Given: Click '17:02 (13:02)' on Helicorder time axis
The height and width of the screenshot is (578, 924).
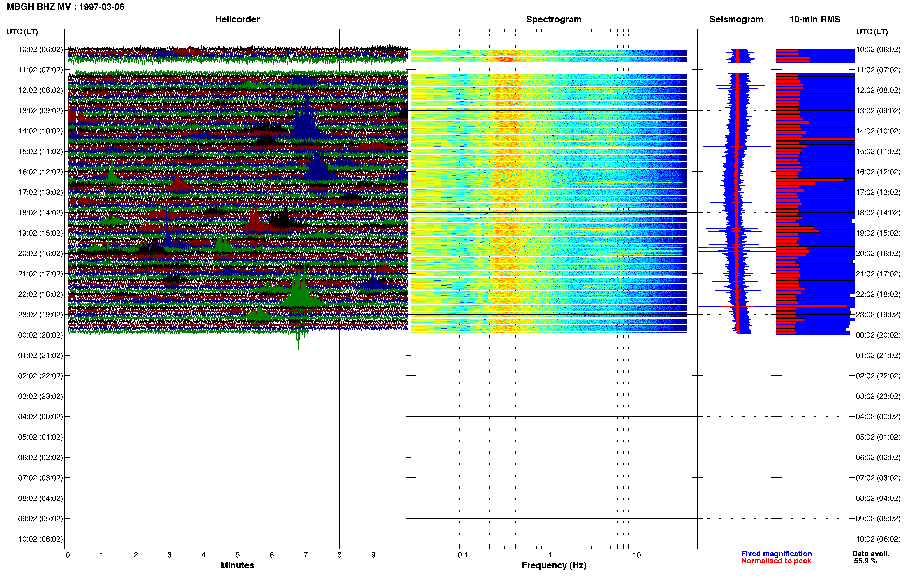Looking at the screenshot, I should coord(41,192).
